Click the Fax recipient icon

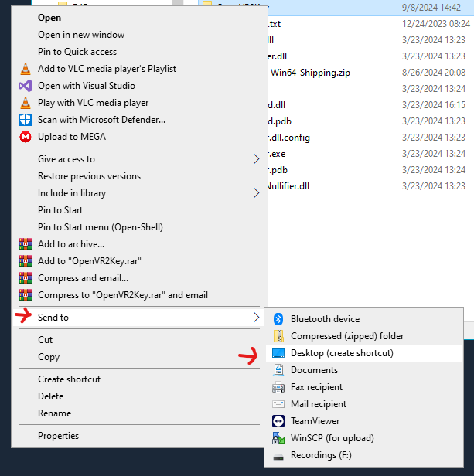point(278,387)
